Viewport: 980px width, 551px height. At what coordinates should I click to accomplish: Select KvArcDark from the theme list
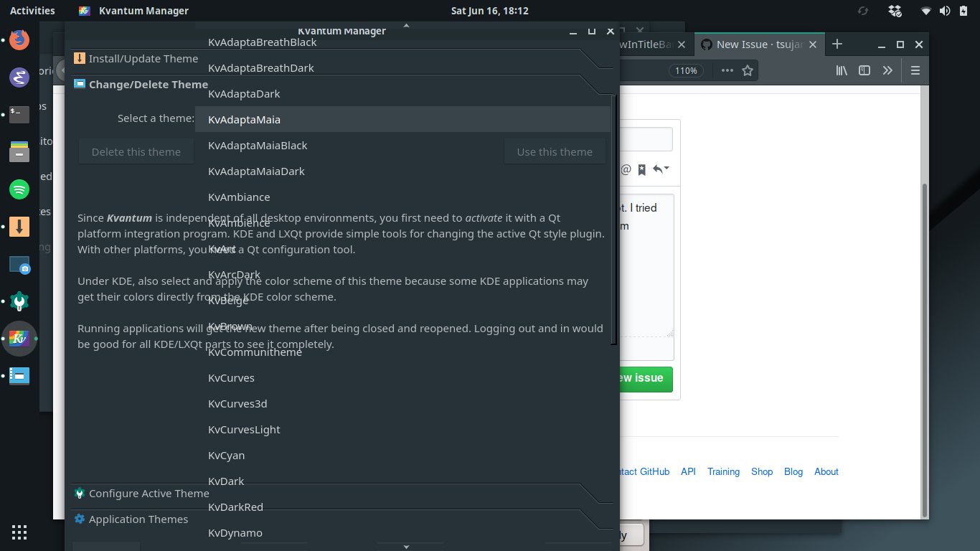pyautogui.click(x=235, y=274)
